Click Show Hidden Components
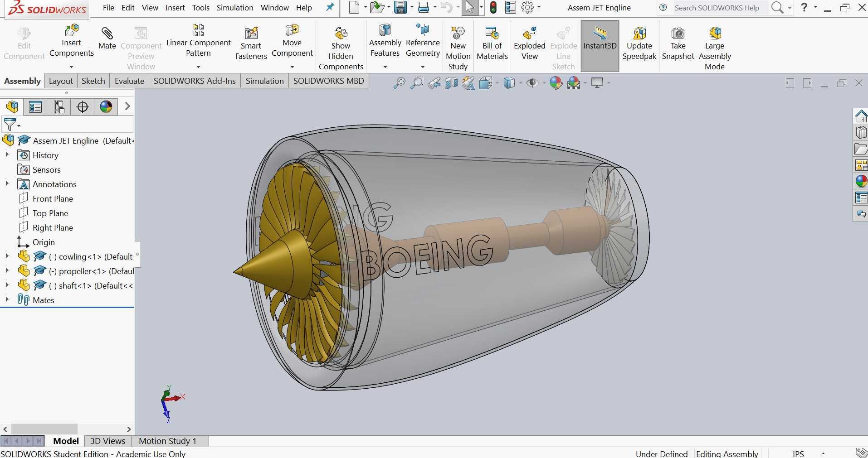This screenshot has width=868, height=458. pyautogui.click(x=341, y=48)
